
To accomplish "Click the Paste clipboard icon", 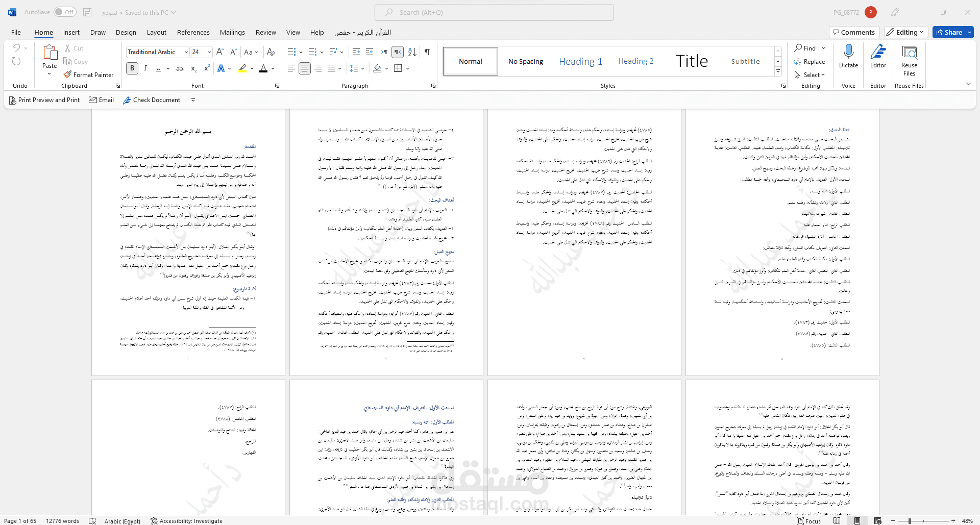I will click(x=50, y=52).
